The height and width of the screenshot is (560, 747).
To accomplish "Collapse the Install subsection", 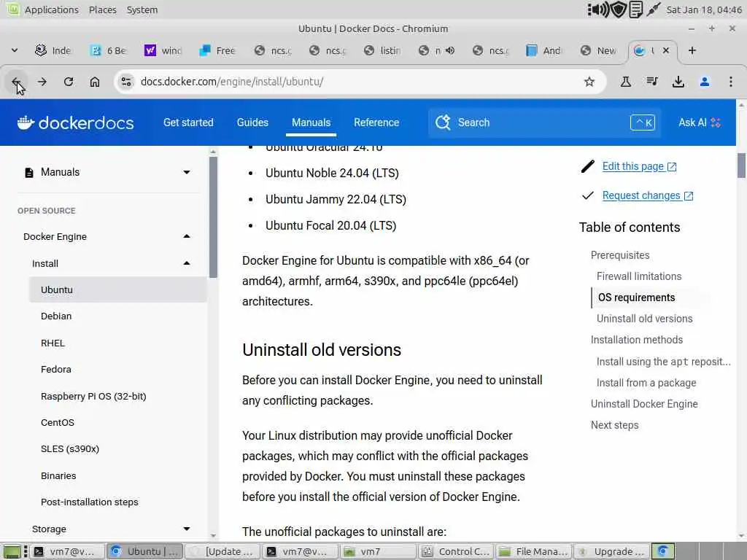I will point(187,263).
